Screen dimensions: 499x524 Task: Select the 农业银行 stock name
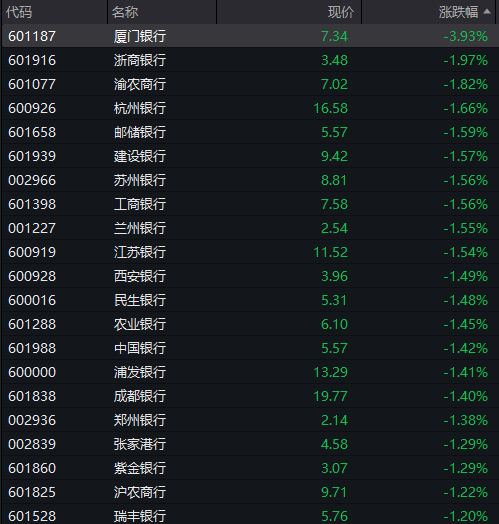click(x=140, y=324)
